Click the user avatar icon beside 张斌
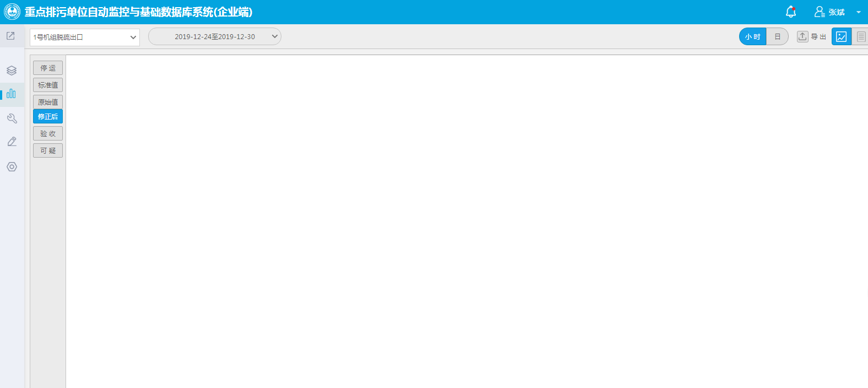The width and height of the screenshot is (868, 388). pyautogui.click(x=820, y=12)
